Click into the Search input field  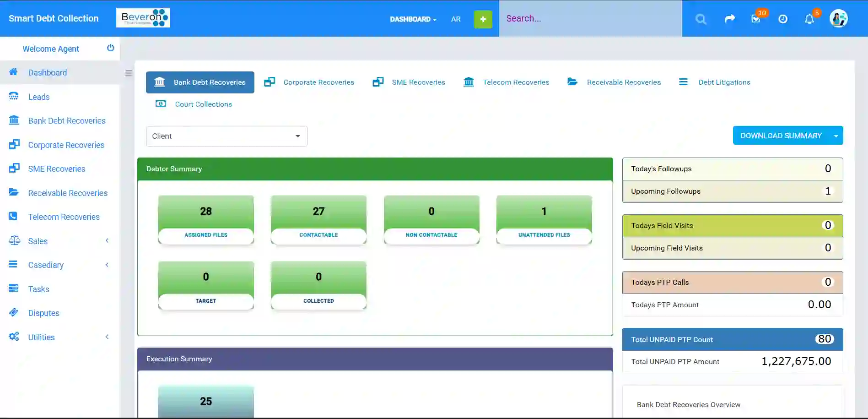point(590,19)
